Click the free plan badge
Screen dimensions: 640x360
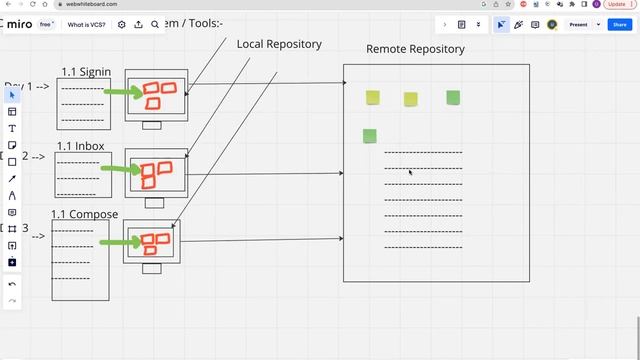[x=46, y=24]
